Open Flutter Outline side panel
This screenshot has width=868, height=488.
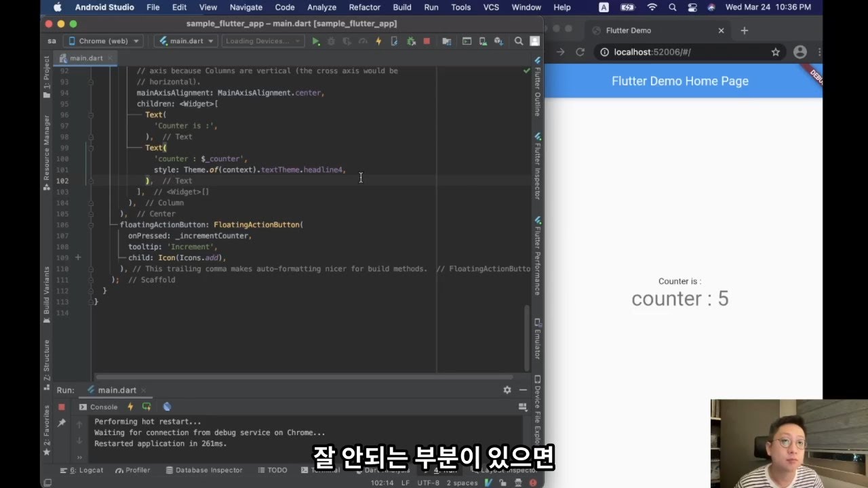point(537,87)
